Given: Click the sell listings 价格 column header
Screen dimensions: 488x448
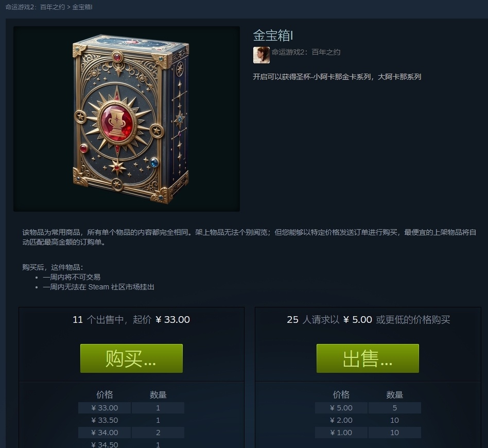Looking at the screenshot, I should (x=104, y=395).
